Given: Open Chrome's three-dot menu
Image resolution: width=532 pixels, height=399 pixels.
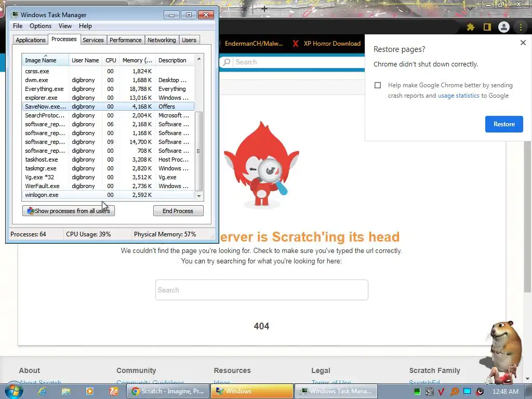Looking at the screenshot, I should [x=521, y=27].
